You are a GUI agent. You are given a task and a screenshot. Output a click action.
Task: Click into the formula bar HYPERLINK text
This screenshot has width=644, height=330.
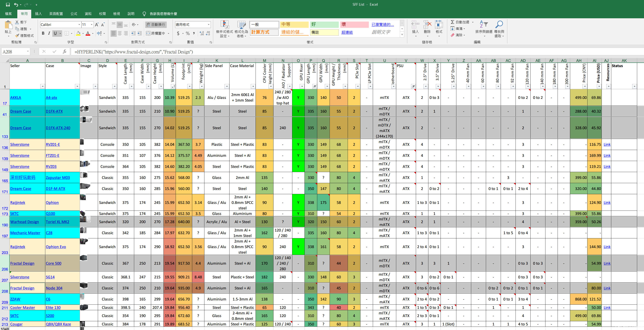click(134, 52)
